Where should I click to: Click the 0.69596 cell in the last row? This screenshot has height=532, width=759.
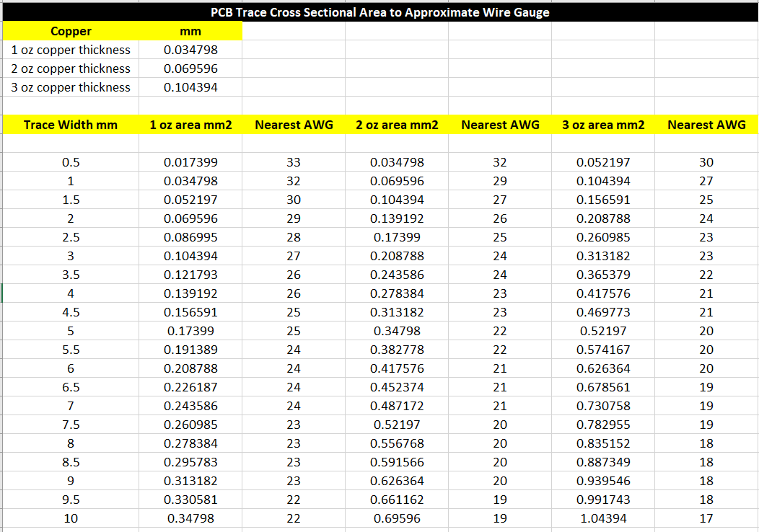[x=397, y=518]
